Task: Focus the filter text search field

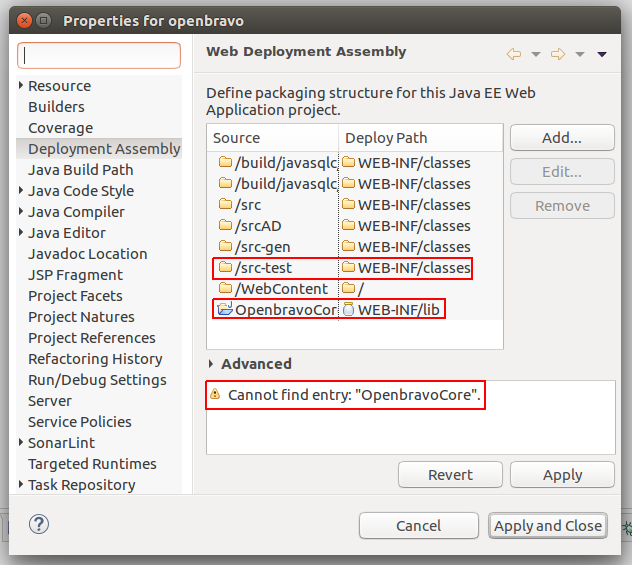Action: pyautogui.click(x=100, y=55)
